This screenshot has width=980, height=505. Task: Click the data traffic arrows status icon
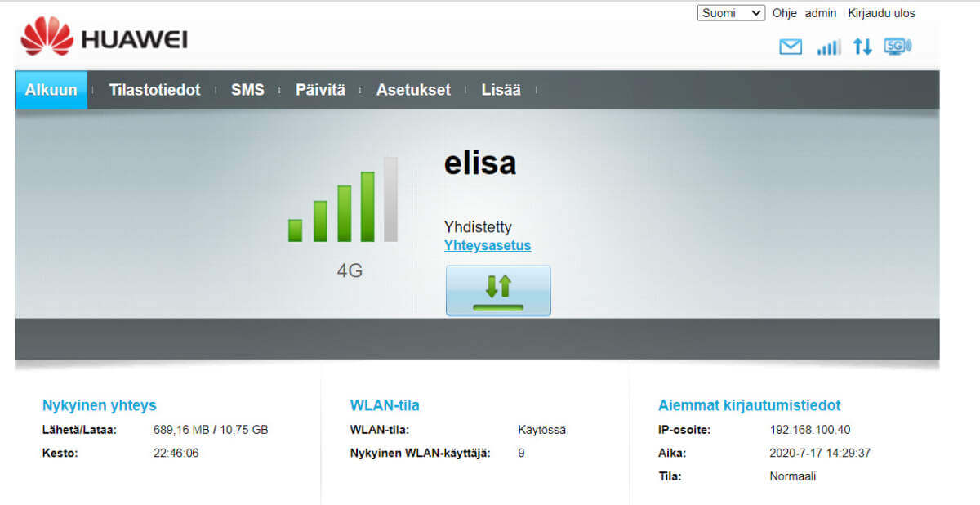pyautogui.click(x=862, y=47)
